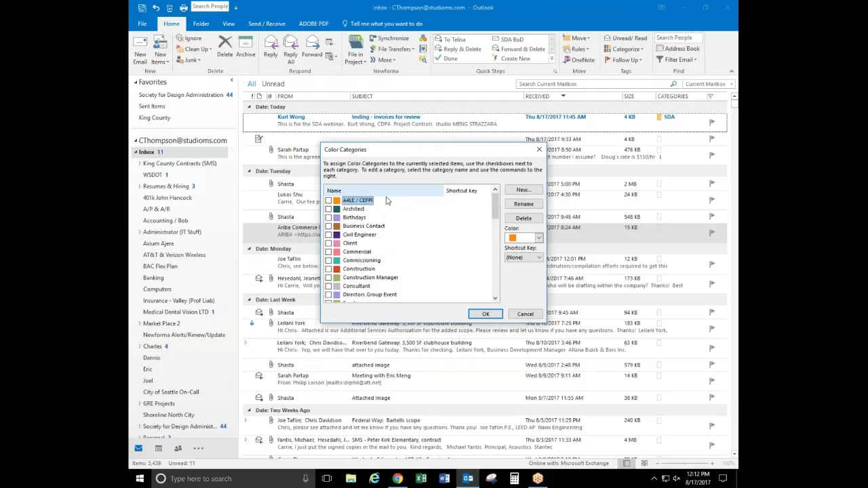Open the Send / Receive tab
868x488 pixels.
pos(267,24)
